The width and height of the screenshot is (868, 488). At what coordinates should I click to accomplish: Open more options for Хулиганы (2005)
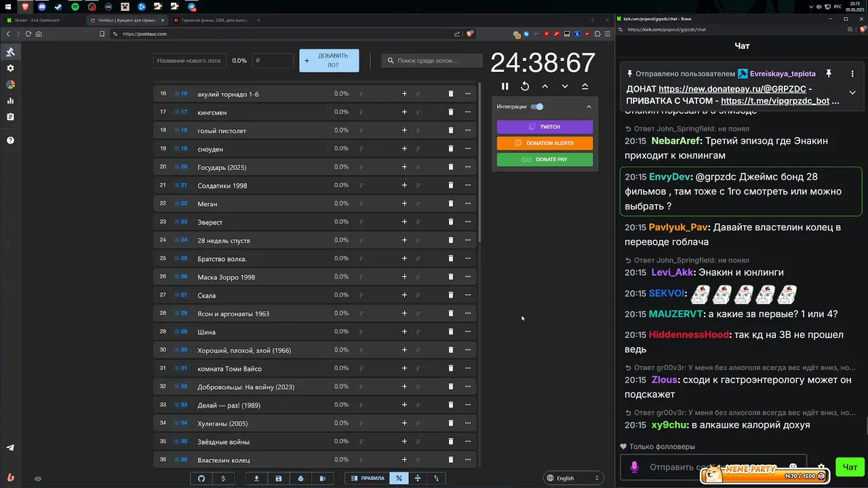point(468,423)
